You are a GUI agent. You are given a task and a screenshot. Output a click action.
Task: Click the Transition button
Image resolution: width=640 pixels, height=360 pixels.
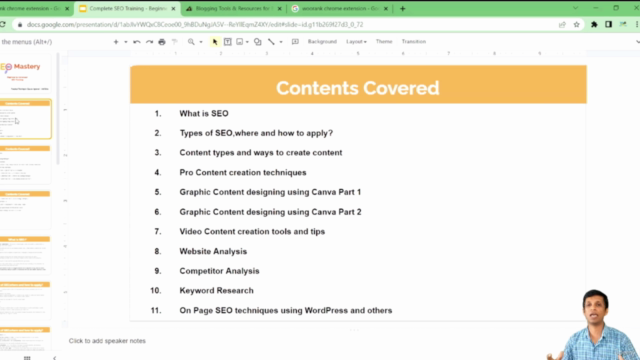[413, 42]
